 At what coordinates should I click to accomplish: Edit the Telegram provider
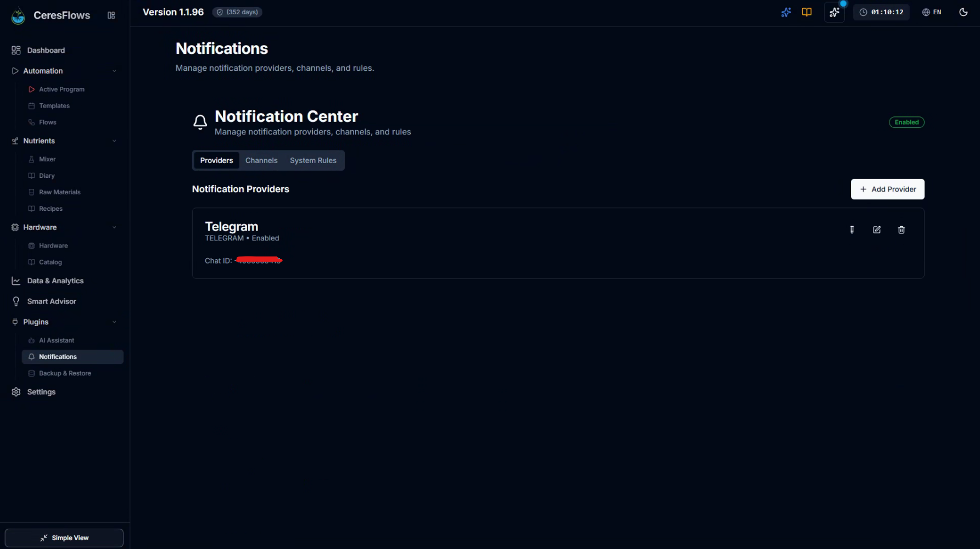[x=876, y=230]
